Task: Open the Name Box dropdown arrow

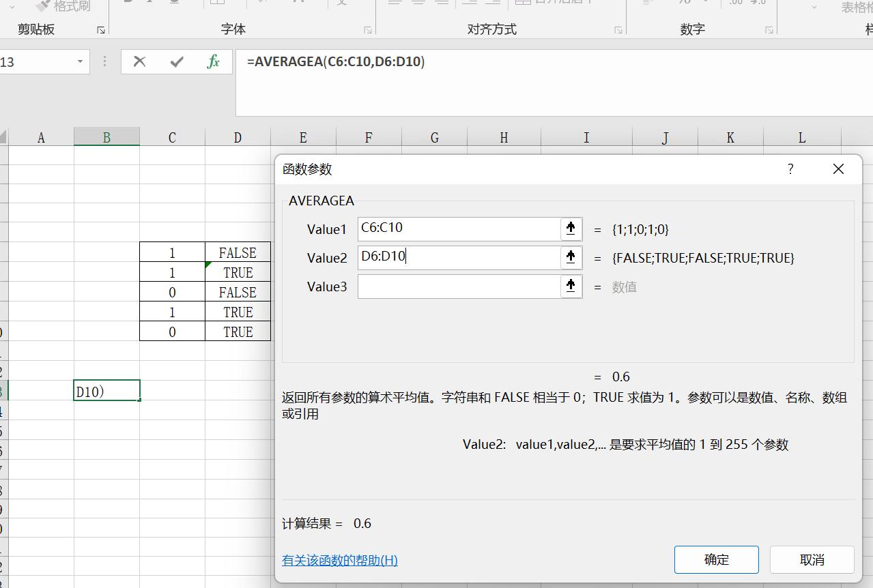Action: (x=80, y=61)
